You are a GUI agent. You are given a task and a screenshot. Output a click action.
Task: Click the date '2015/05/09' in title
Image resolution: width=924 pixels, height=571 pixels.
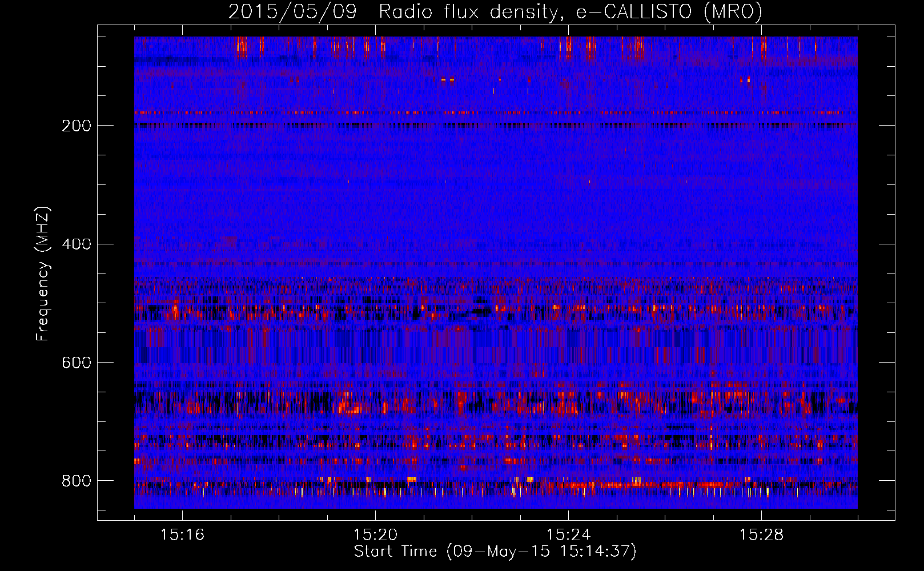[292, 11]
